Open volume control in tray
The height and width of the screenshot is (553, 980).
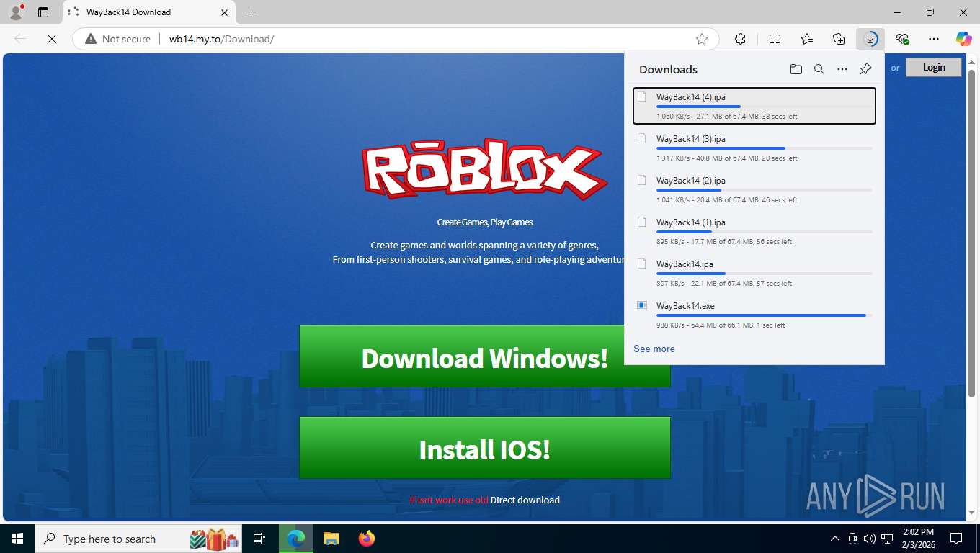870,539
